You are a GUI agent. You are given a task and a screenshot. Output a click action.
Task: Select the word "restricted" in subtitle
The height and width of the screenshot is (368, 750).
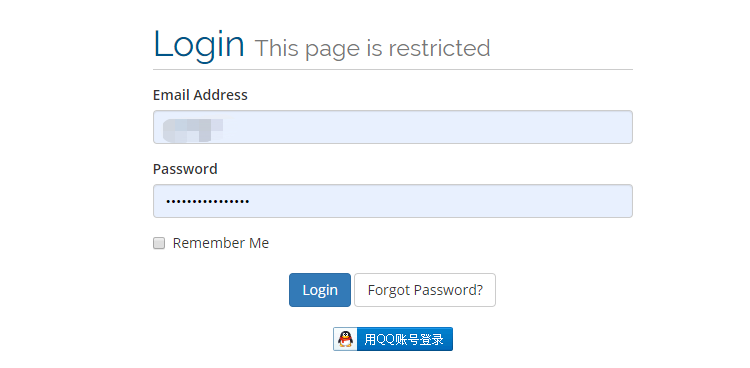click(439, 48)
